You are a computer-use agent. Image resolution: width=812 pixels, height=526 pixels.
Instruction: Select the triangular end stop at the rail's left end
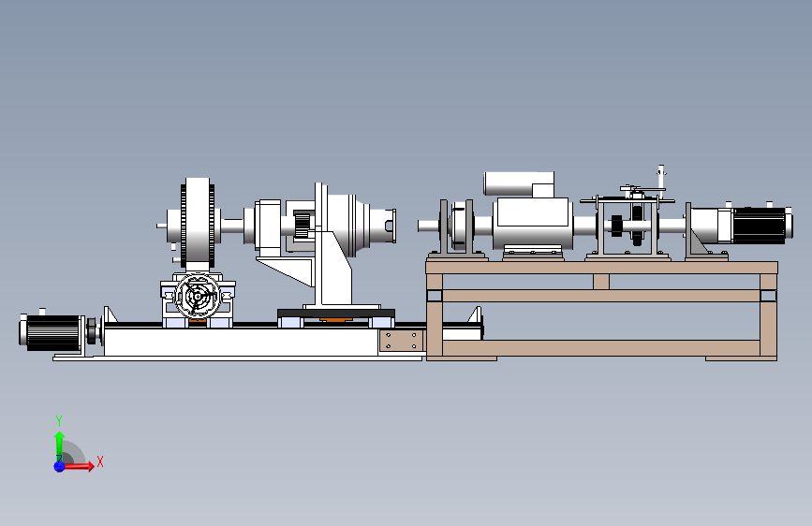(x=110, y=314)
